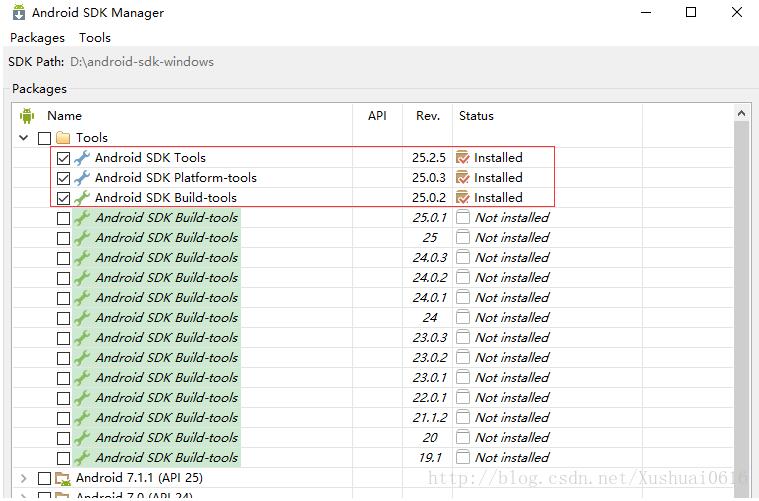Screen dimensions: 759x501
Task: Click the scrollbar up arrow
Action: (x=741, y=113)
